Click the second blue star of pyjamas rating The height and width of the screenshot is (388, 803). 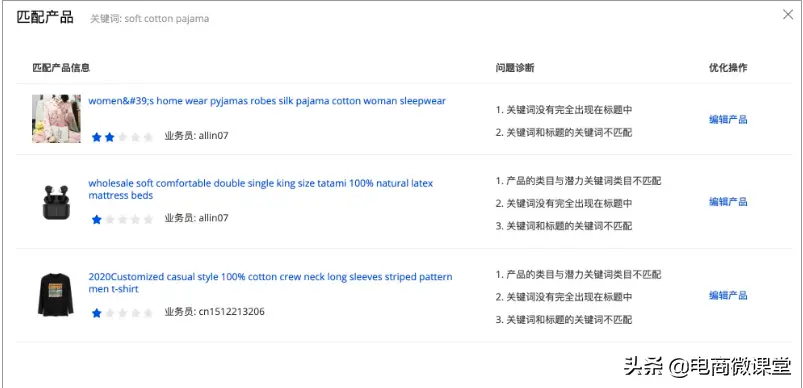point(109,137)
